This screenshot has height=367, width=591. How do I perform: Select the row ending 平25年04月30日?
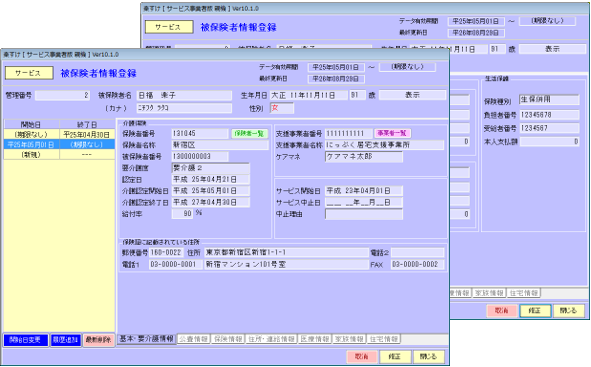[59, 135]
